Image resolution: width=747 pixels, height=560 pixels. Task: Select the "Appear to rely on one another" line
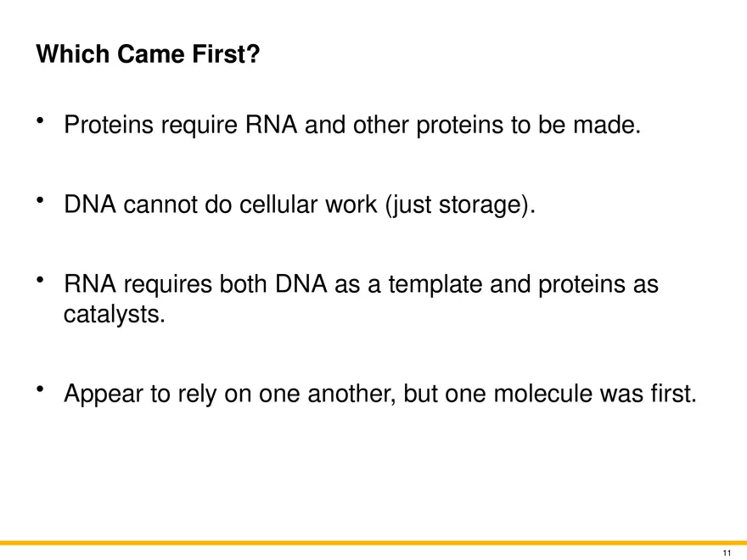[379, 394]
